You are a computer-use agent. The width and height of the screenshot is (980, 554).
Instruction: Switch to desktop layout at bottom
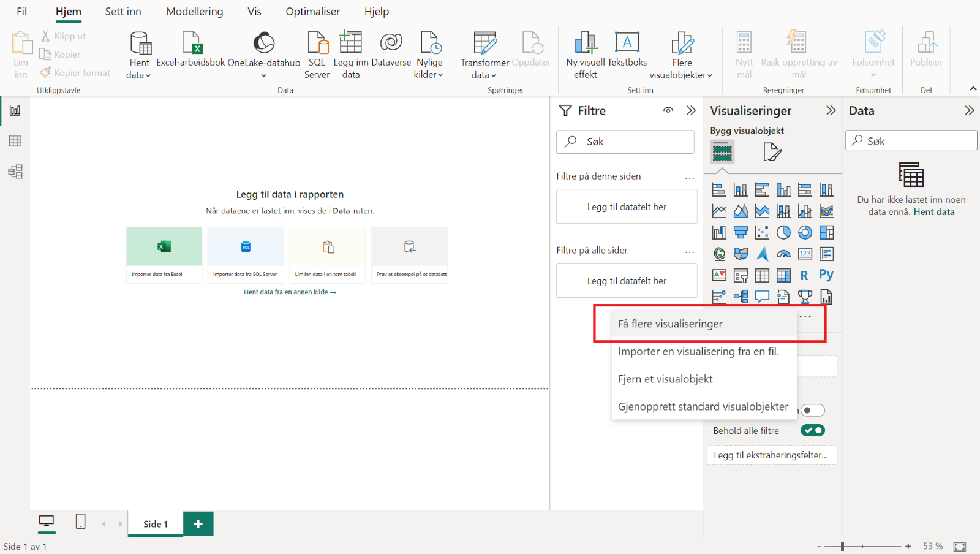[47, 522]
